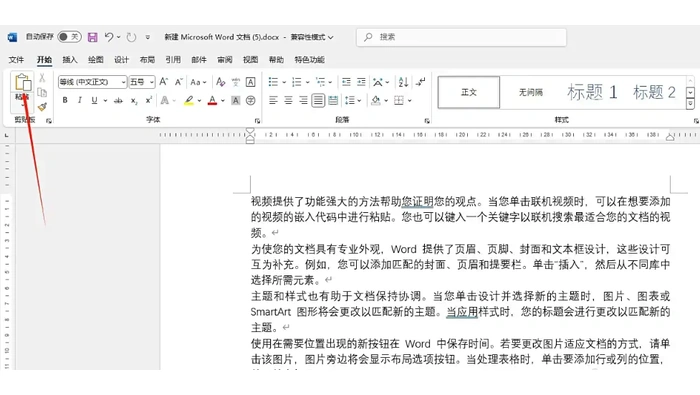
Task: Click the Phonetic Guide icon
Action: (x=236, y=82)
